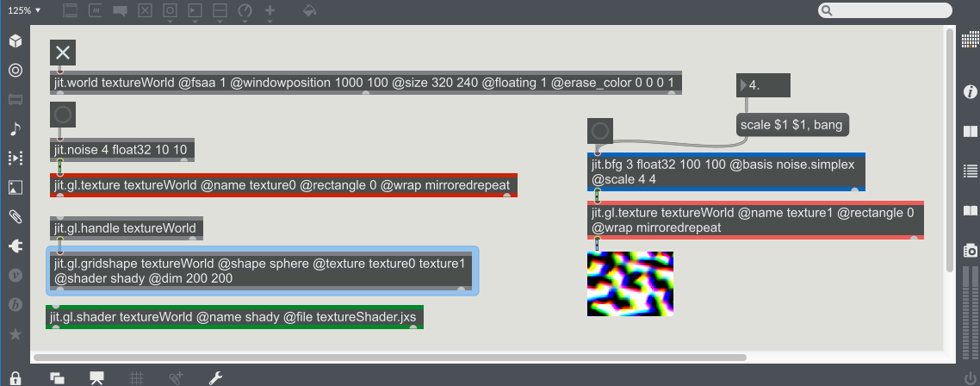
Task: Open the Snapshots camera icon
Action: pos(970,250)
